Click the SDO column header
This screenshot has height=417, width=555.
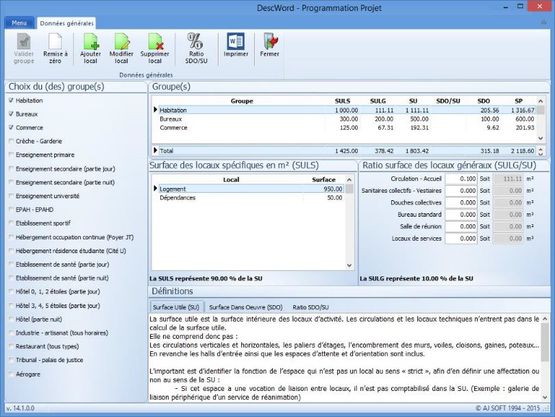click(483, 101)
